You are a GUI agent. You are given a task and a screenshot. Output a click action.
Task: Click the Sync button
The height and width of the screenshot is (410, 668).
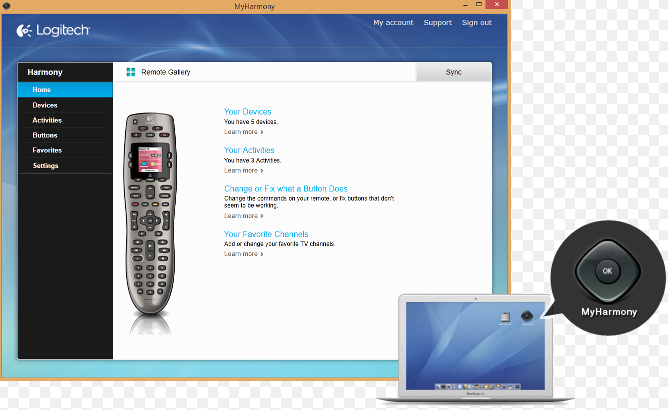point(454,72)
